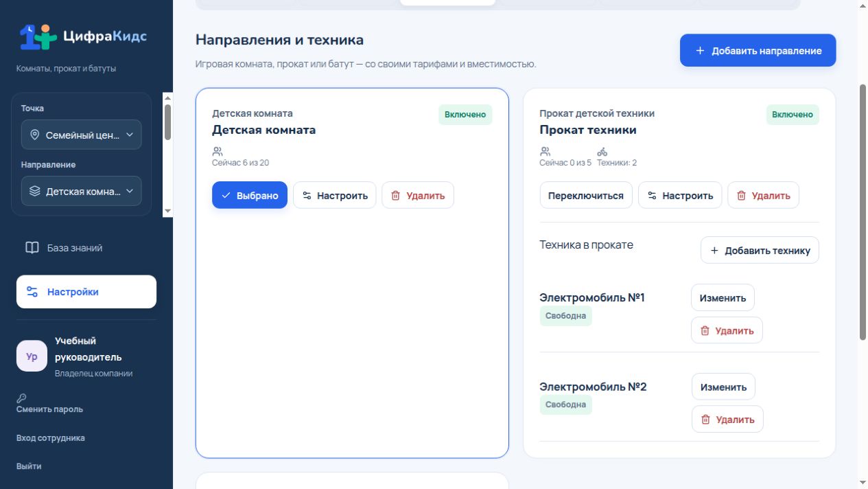Click Включено badge on Прокат техники card

(x=793, y=115)
